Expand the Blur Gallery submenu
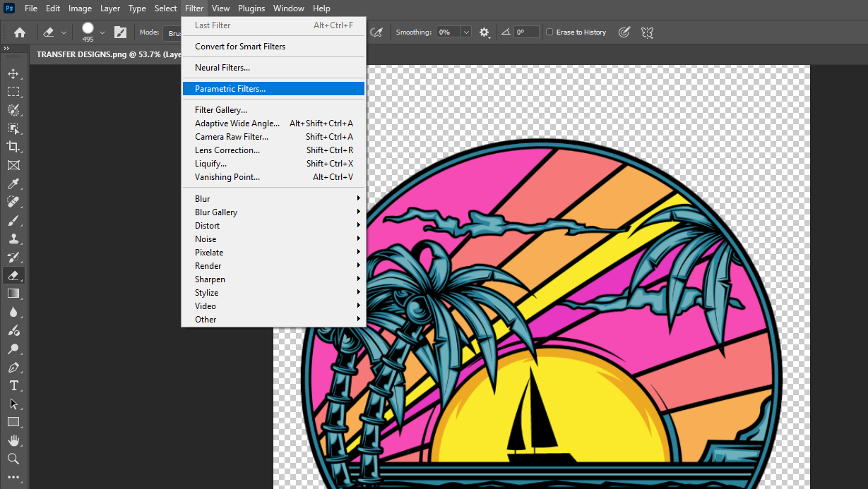This screenshot has height=489, width=868. click(273, 212)
